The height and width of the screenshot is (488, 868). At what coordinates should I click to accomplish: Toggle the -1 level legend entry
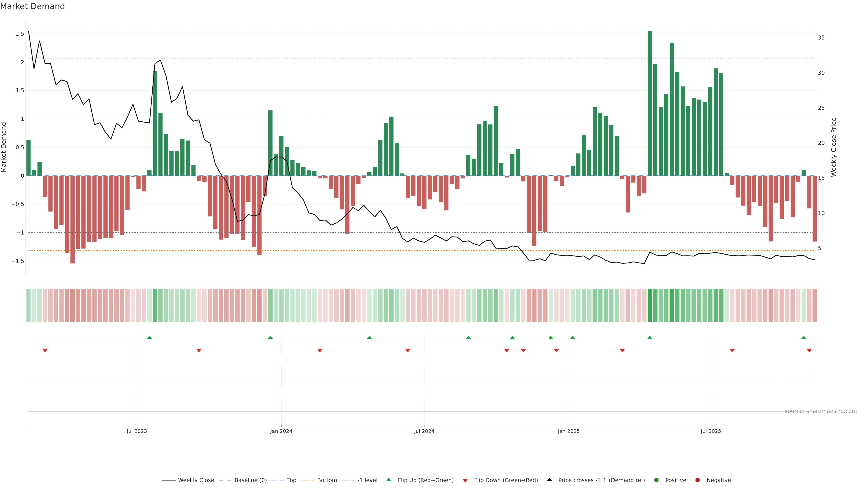pyautogui.click(x=367, y=480)
